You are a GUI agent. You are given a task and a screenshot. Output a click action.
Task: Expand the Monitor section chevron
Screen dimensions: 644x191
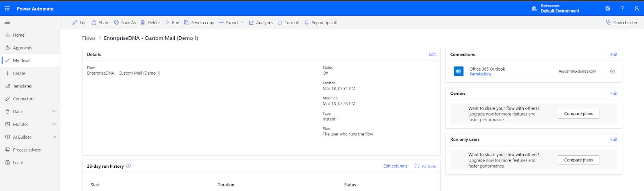click(x=54, y=124)
